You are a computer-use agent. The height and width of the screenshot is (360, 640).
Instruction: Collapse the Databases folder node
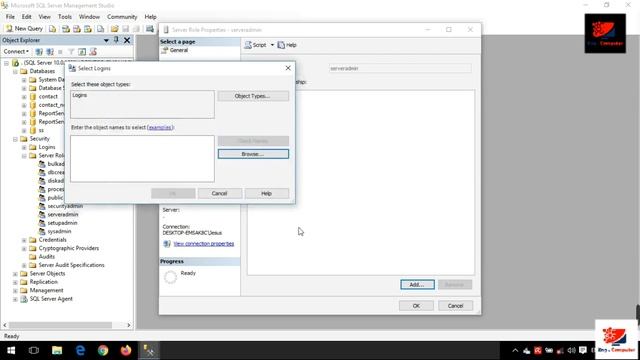click(x=16, y=71)
